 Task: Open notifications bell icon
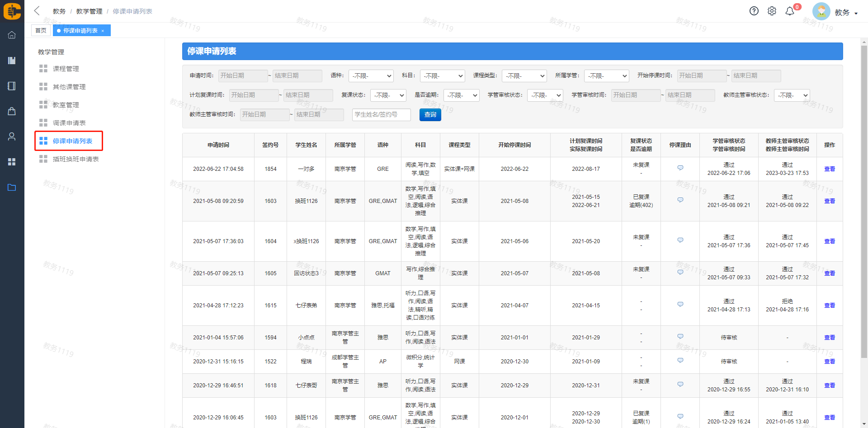click(x=790, y=11)
